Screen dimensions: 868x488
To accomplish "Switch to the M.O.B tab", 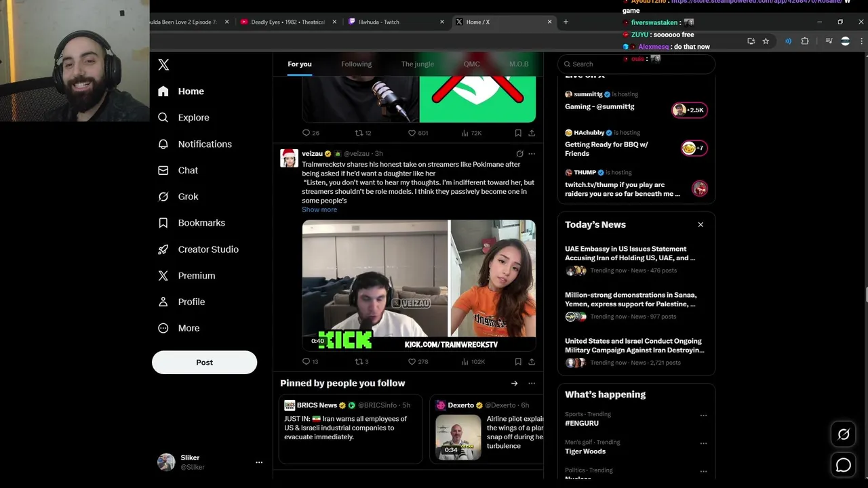I will coord(519,64).
